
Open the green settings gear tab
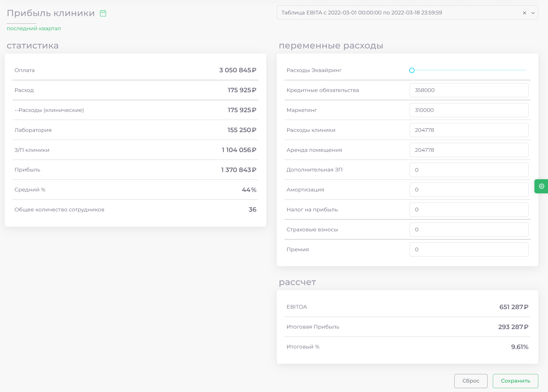[x=541, y=186]
